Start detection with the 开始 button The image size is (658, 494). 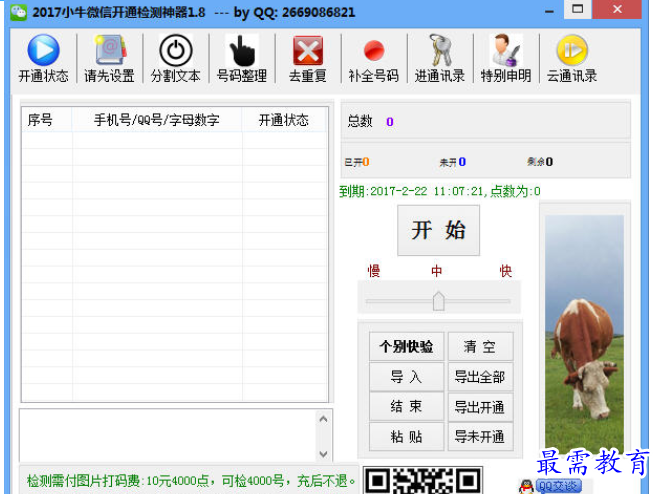pyautogui.click(x=439, y=230)
